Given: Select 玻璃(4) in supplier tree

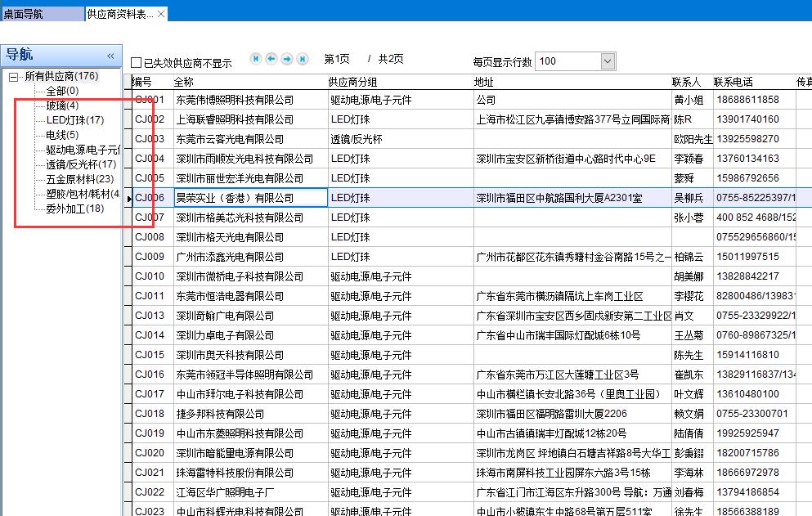Looking at the screenshot, I should click(62, 105).
